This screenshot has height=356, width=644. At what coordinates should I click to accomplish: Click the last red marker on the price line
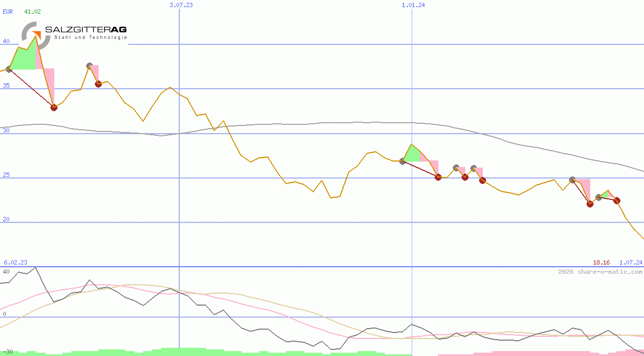point(617,200)
